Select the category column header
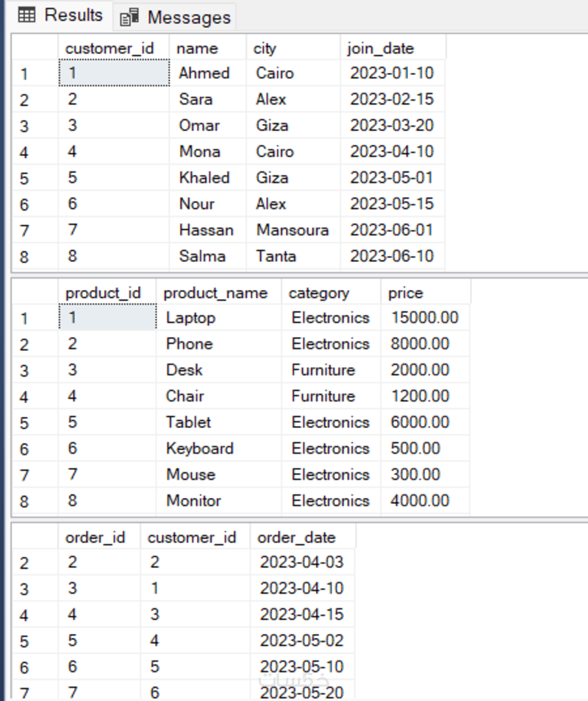The width and height of the screenshot is (588, 701). (x=319, y=293)
